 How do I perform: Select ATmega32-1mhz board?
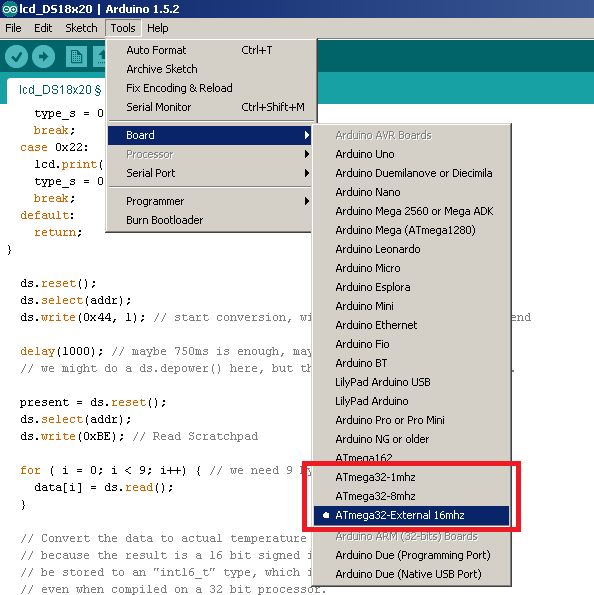click(x=411, y=477)
